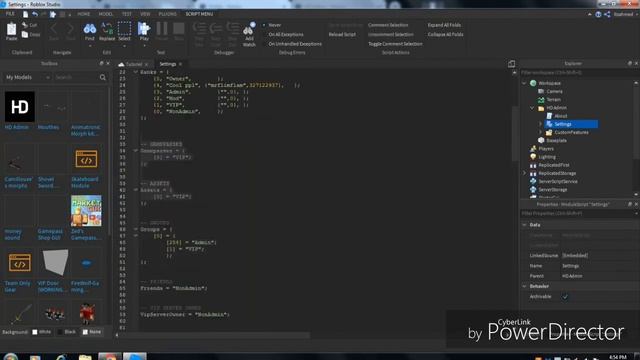Screen dimensions: 640x360
Task: Switch to the MODEL ribbon tab
Action: coord(106,14)
